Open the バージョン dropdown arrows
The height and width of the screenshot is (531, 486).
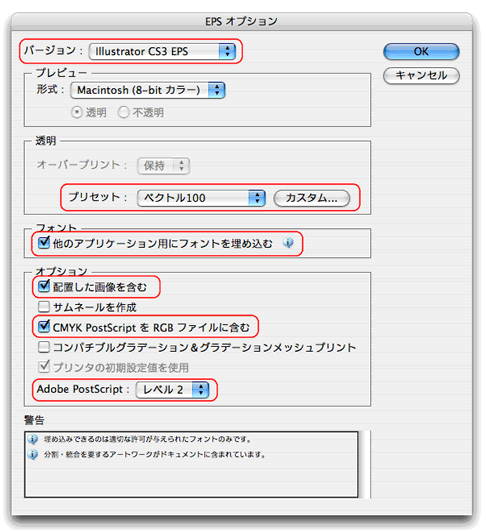[x=227, y=51]
